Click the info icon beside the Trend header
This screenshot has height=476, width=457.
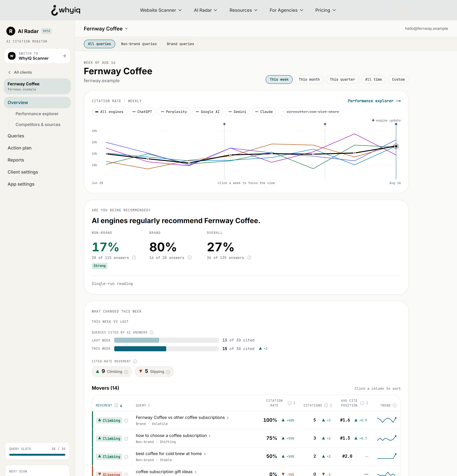click(x=395, y=405)
